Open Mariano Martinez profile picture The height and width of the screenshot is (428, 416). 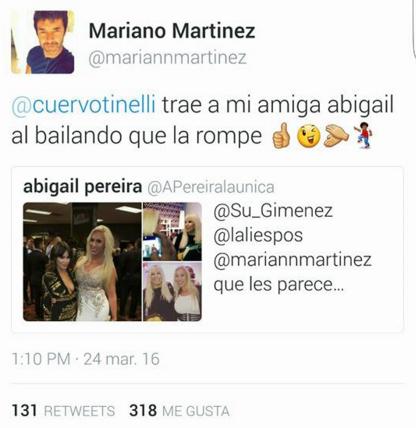(43, 42)
